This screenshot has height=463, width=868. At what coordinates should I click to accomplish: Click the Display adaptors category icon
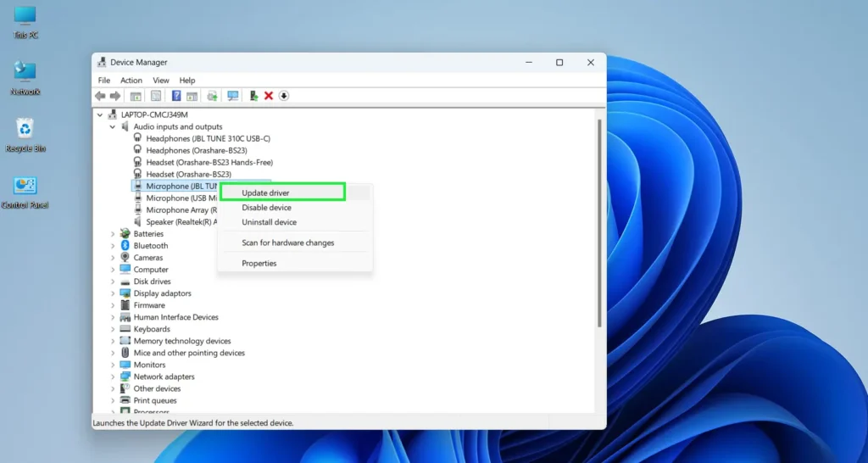pos(125,293)
